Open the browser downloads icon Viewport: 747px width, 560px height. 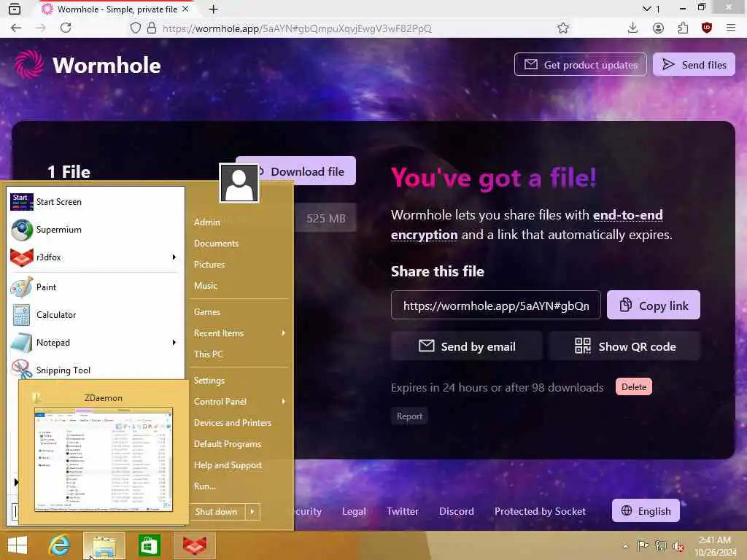point(632,28)
